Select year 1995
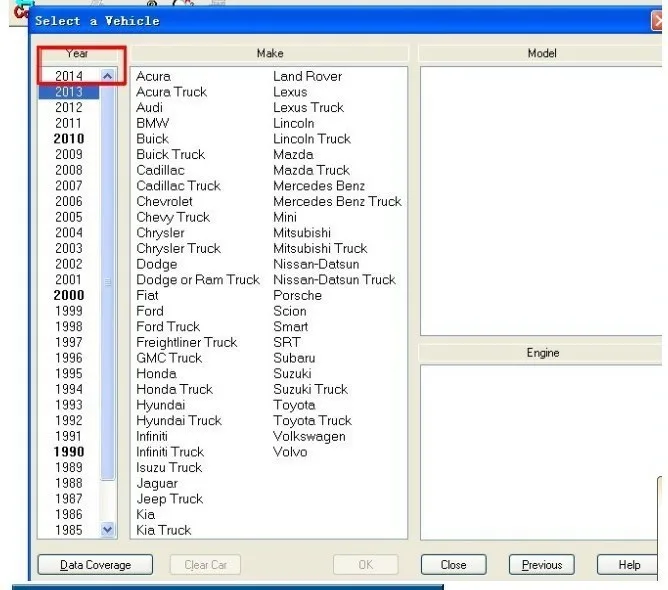The width and height of the screenshot is (668, 590). [x=69, y=373]
